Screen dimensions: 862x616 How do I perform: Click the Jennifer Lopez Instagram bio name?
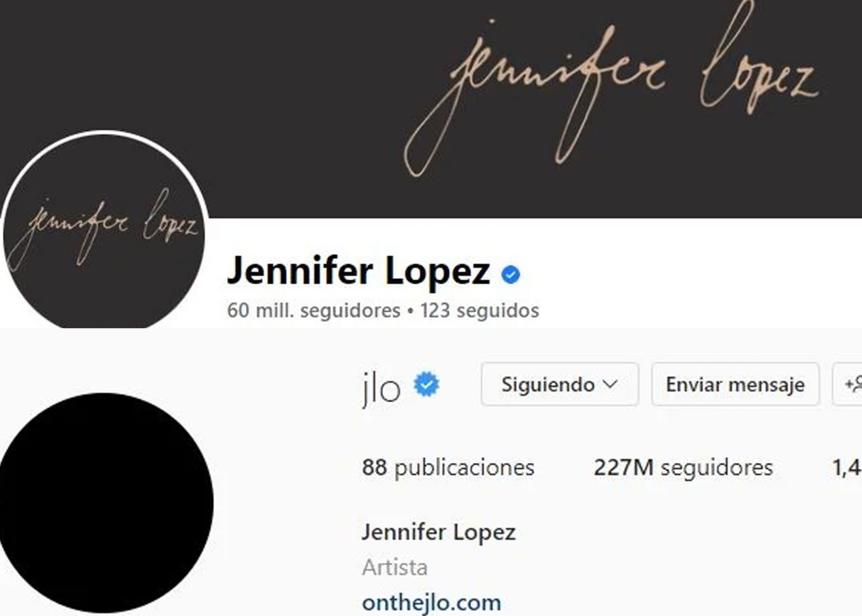click(x=439, y=532)
